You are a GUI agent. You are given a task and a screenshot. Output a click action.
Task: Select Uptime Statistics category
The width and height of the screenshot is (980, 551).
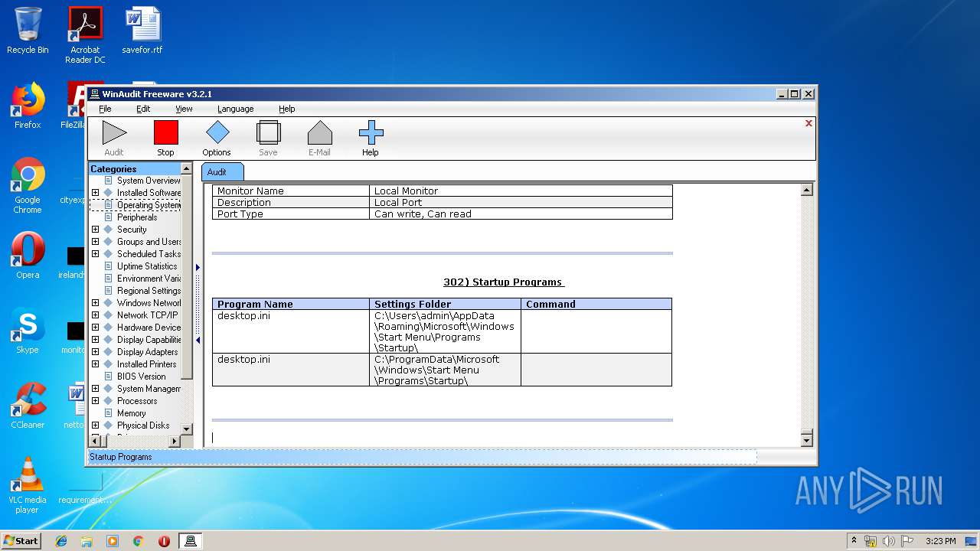(x=147, y=266)
